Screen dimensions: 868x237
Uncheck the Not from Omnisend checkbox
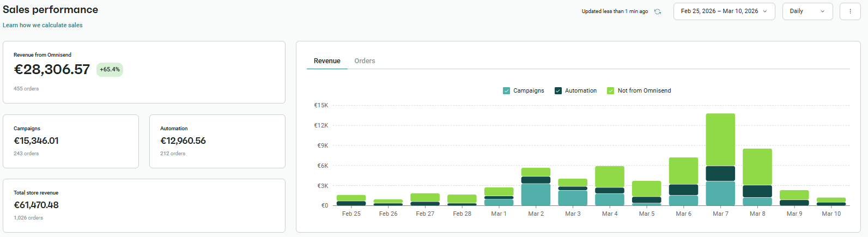pos(611,91)
